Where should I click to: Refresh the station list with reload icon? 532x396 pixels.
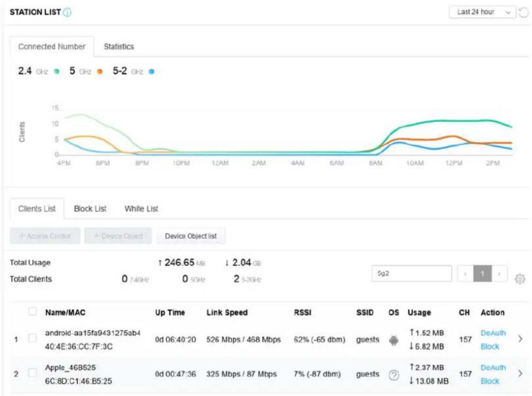[x=524, y=12]
